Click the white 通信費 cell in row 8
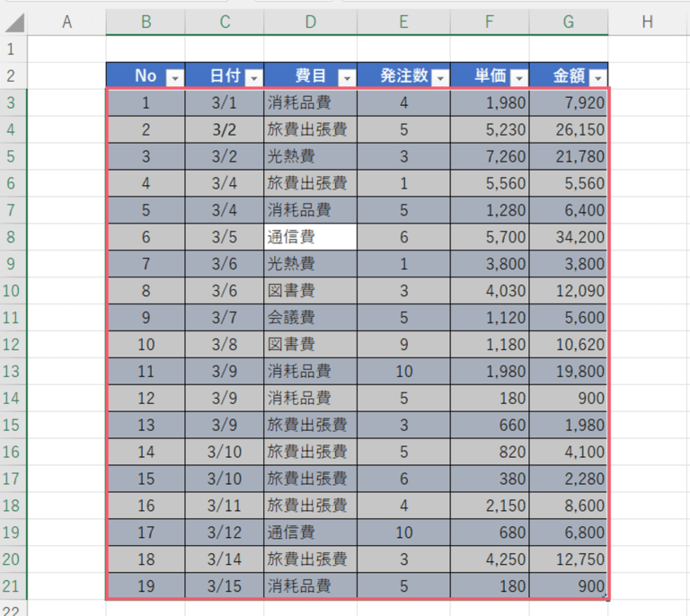The width and height of the screenshot is (690, 616). point(310,237)
